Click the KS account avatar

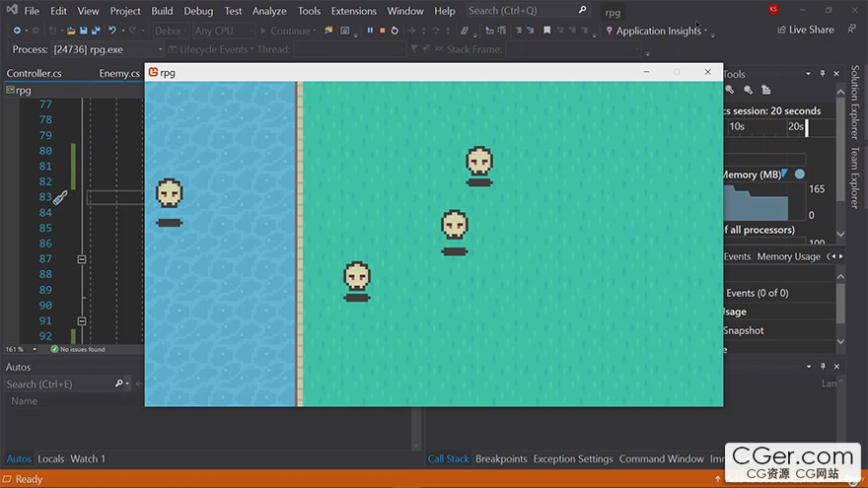[x=771, y=11]
